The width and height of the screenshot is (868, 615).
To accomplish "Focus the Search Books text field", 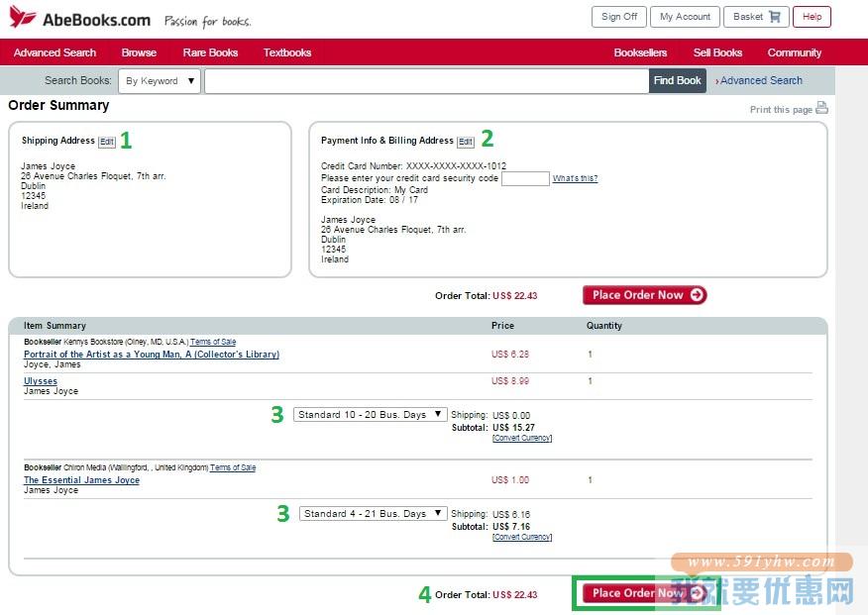I will tap(427, 81).
